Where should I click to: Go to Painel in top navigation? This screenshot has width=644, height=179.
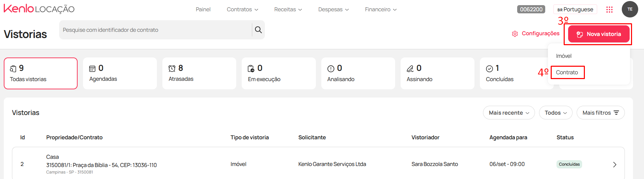click(203, 9)
